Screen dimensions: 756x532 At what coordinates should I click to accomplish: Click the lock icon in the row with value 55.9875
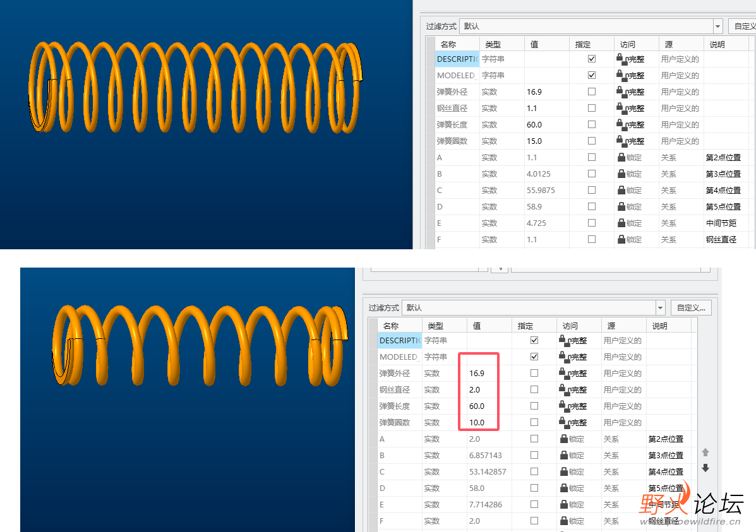[x=621, y=190]
